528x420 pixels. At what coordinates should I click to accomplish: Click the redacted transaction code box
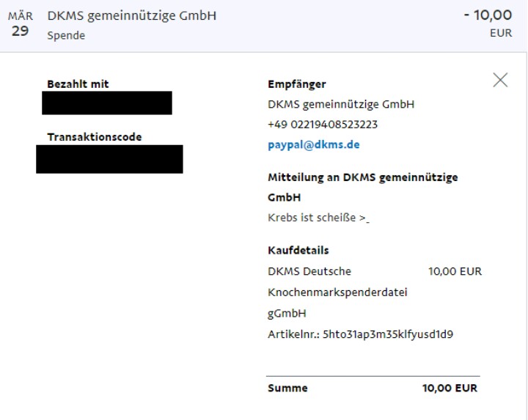coord(109,159)
